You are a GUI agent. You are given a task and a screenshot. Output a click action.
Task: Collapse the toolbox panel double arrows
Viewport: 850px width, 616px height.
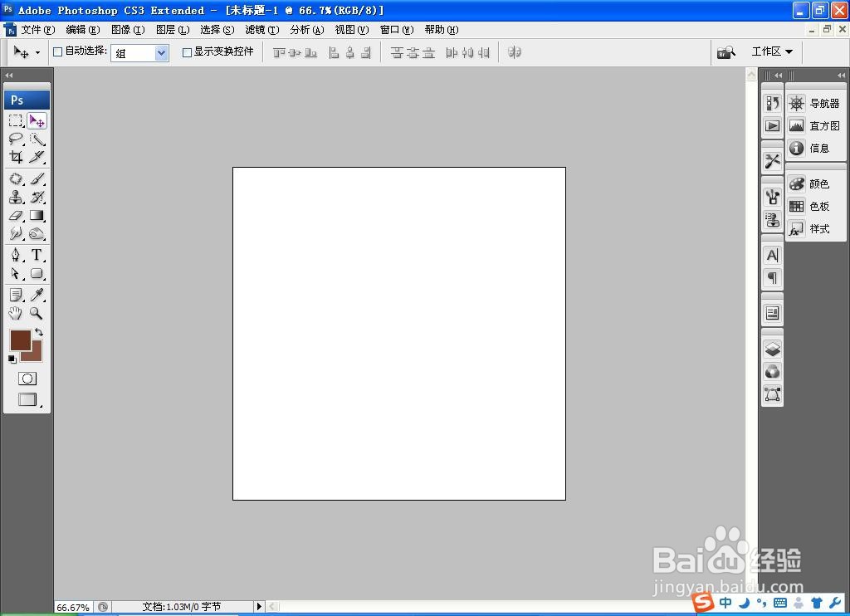(8, 76)
